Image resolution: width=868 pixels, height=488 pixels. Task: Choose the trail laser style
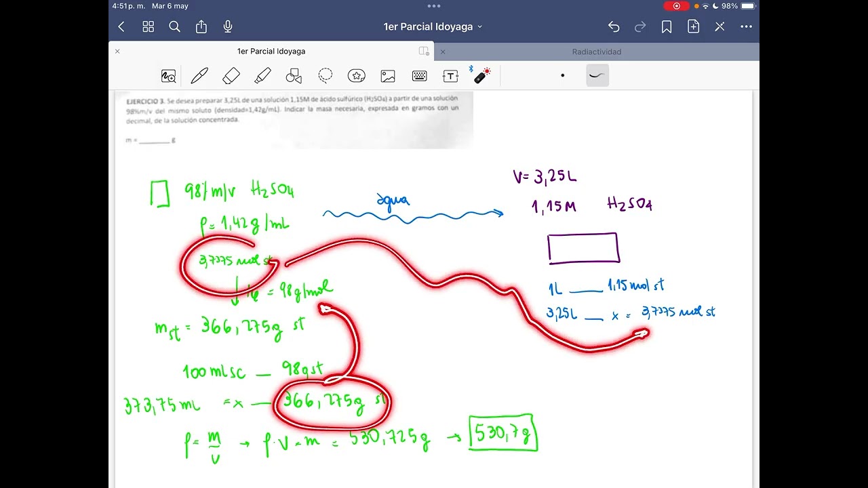pos(597,75)
